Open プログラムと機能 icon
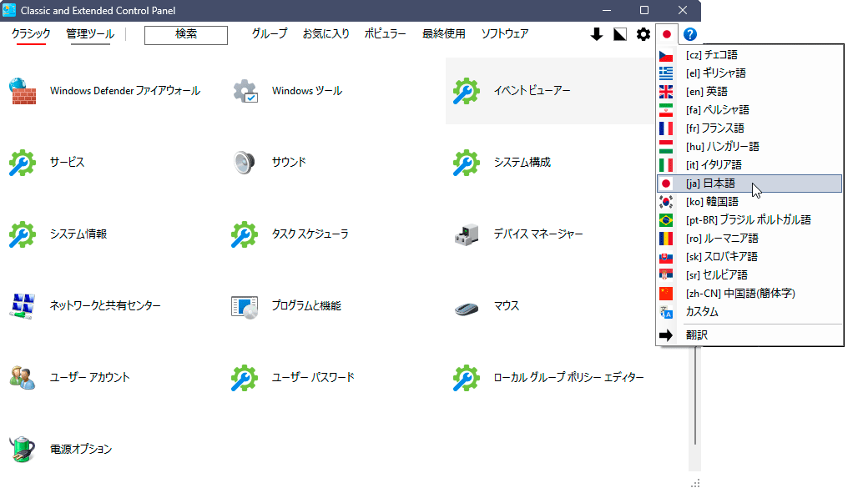The height and width of the screenshot is (488, 868). click(245, 306)
